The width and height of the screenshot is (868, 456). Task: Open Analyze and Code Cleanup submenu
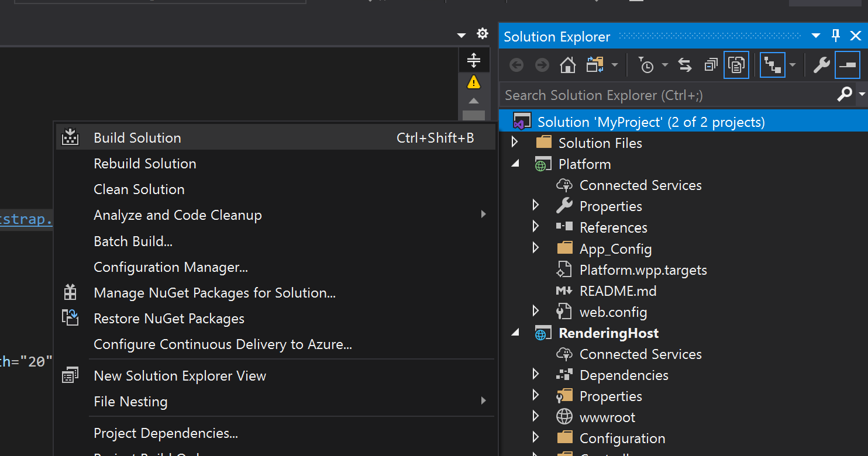click(x=275, y=215)
